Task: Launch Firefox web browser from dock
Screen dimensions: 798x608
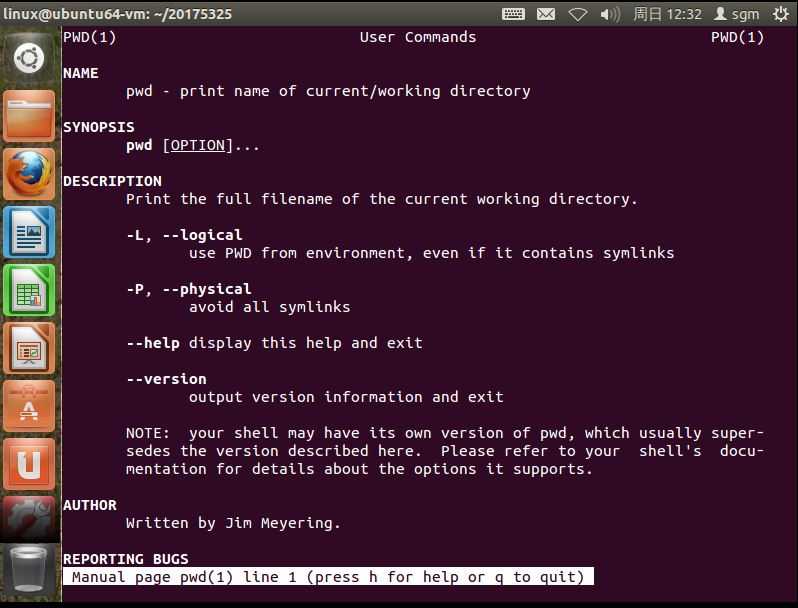Action: coord(29,174)
